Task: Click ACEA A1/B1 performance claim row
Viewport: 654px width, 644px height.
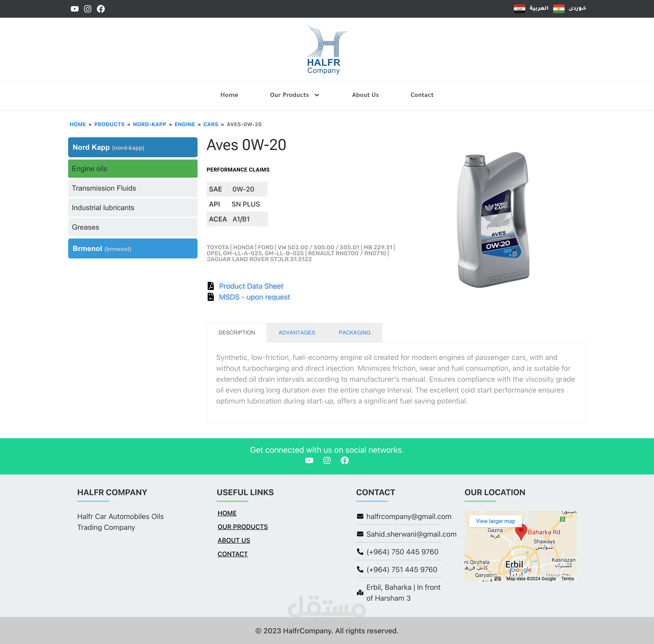Action: coord(237,219)
